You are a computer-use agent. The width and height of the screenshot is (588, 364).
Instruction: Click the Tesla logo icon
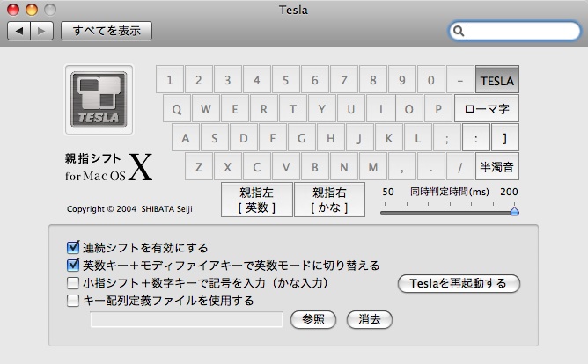[99, 99]
